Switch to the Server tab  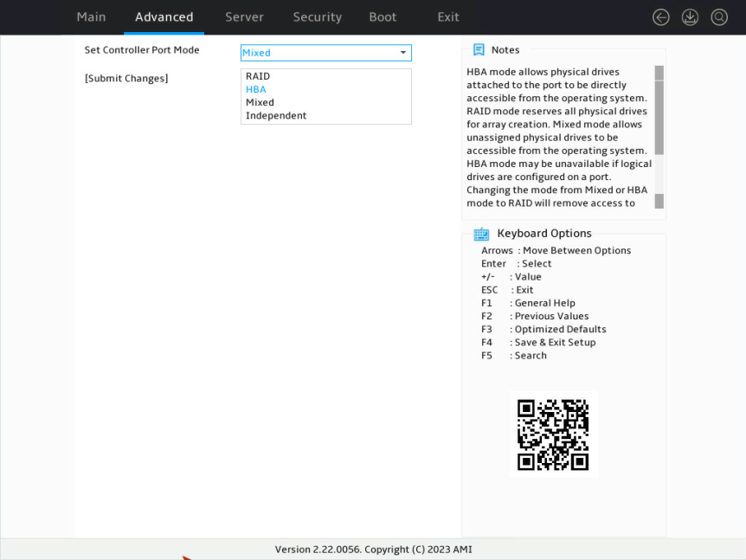pos(244,17)
